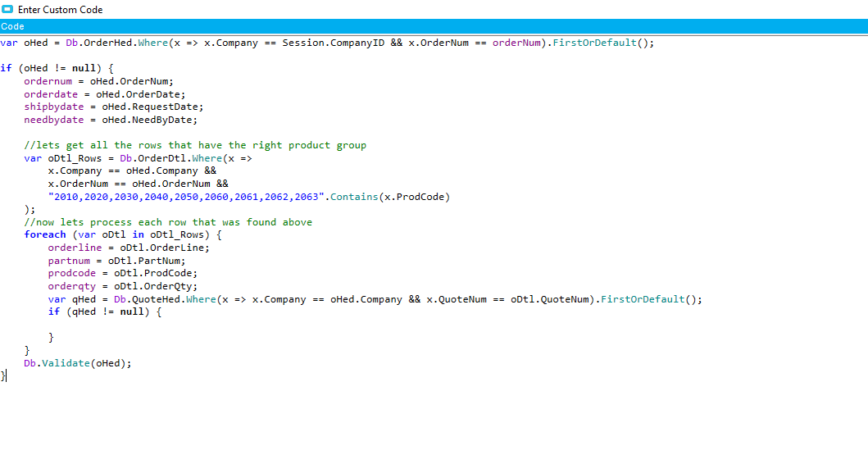868x473 pixels.
Task: Click 'orderdate = oHed.OrderDate;' line
Action: point(105,95)
